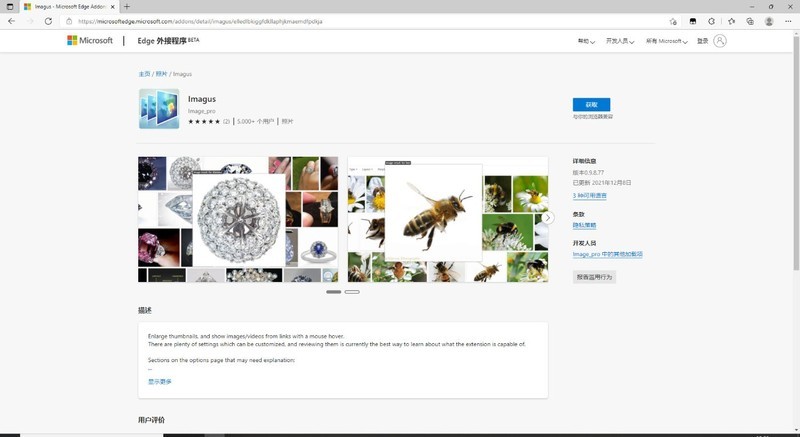This screenshot has width=800, height=437.
Task: Click the sign-in account circle icon
Action: pyautogui.click(x=720, y=41)
